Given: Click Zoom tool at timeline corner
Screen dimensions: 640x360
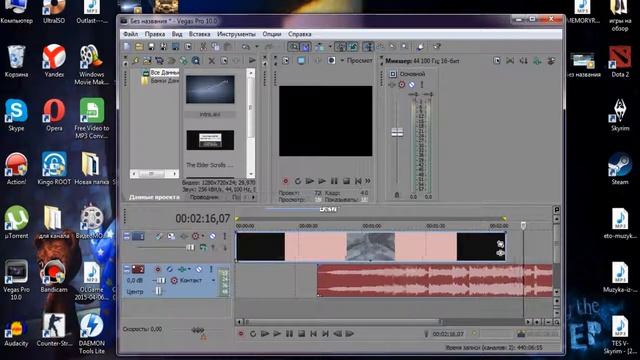Looking at the screenshot, I should pos(556,322).
